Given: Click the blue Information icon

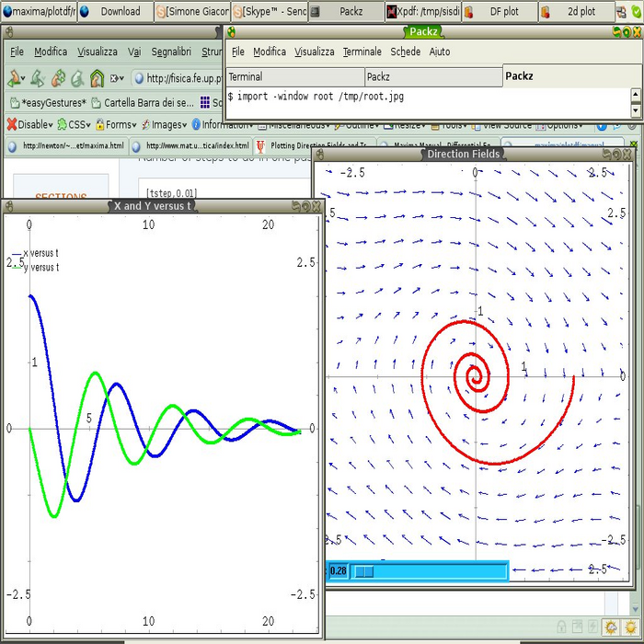Looking at the screenshot, I should pyautogui.click(x=196, y=124).
